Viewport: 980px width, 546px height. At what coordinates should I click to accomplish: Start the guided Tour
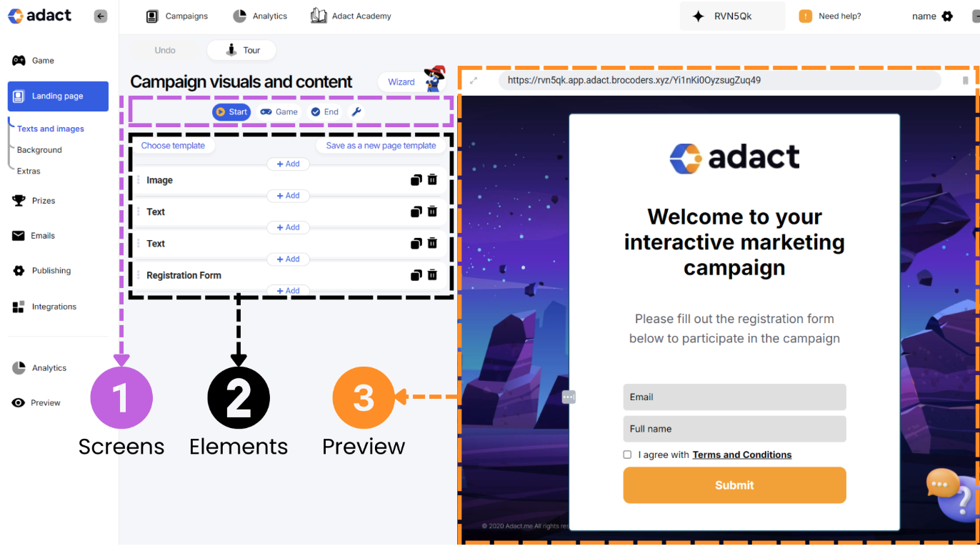coord(241,50)
